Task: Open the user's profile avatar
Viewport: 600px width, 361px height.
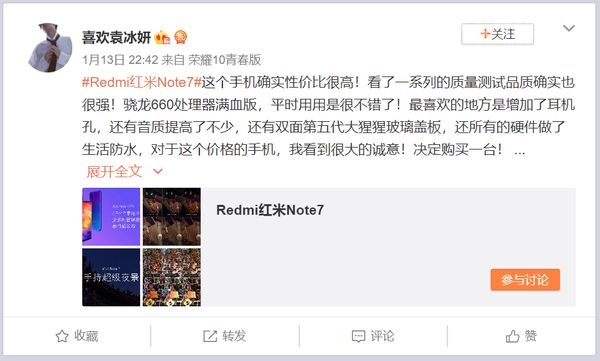Action: (x=50, y=47)
